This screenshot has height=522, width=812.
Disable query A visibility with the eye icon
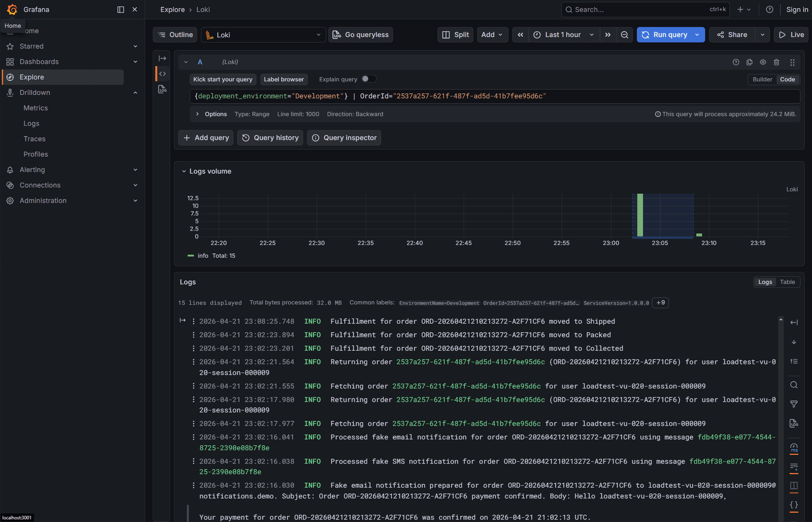pyautogui.click(x=763, y=62)
